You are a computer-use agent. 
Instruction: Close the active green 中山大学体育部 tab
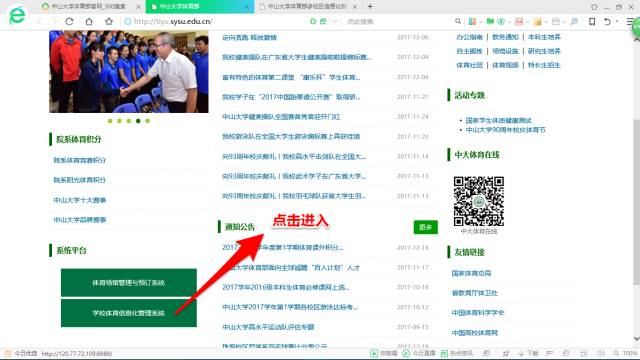click(247, 7)
